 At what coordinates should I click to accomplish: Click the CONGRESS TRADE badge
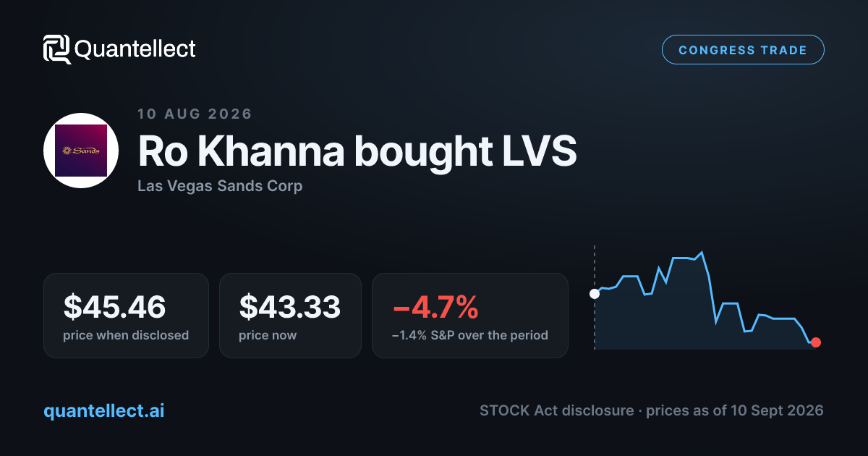pos(743,50)
